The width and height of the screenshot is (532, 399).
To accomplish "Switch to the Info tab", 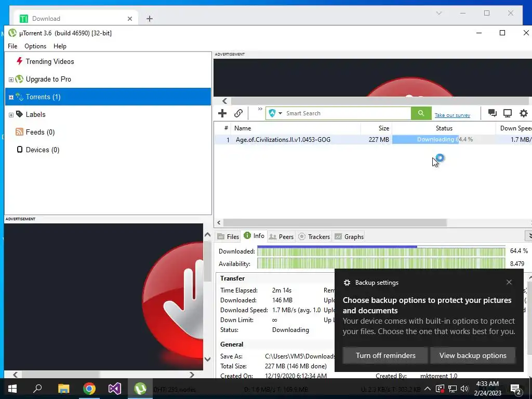I will 254,236.
